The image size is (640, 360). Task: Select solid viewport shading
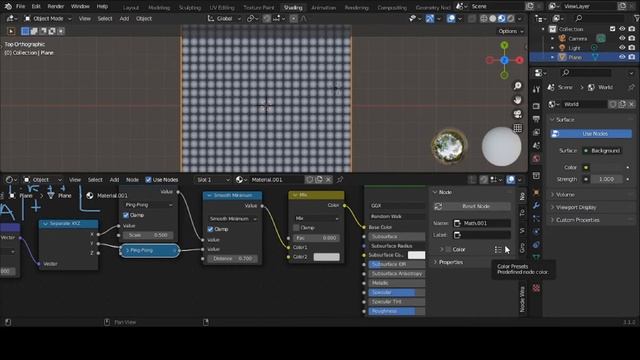(x=493, y=19)
